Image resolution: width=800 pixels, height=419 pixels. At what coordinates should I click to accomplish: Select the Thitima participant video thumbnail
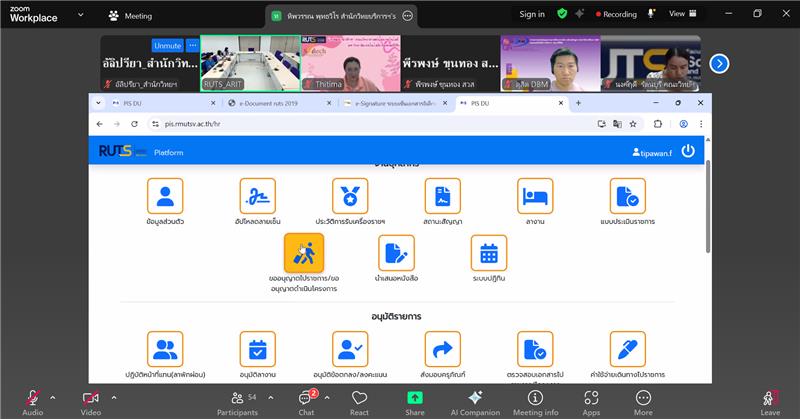(349, 64)
